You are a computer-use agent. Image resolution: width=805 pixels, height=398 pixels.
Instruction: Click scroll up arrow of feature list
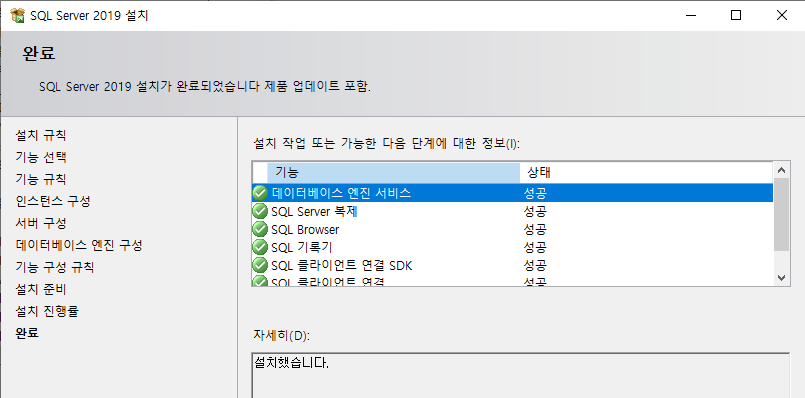coord(781,169)
